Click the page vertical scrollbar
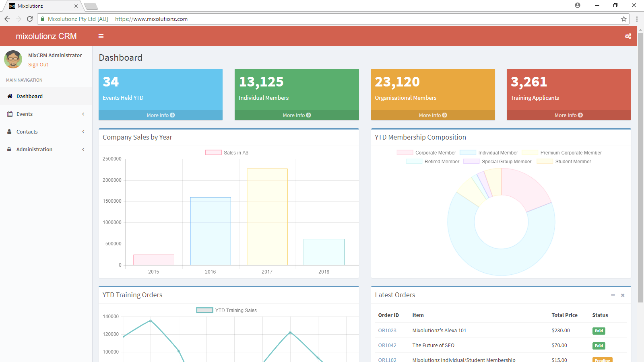This screenshot has height=362, width=644. point(640,167)
